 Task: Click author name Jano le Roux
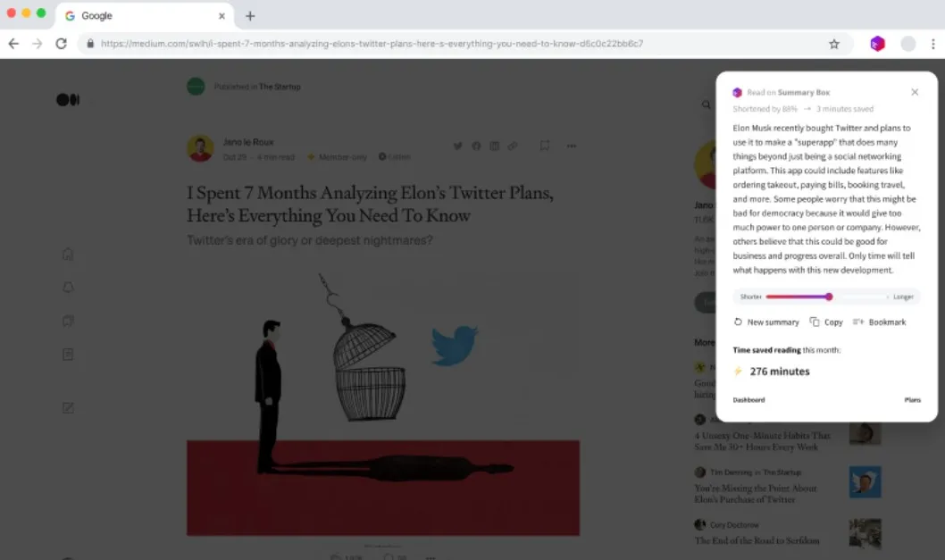pos(248,142)
